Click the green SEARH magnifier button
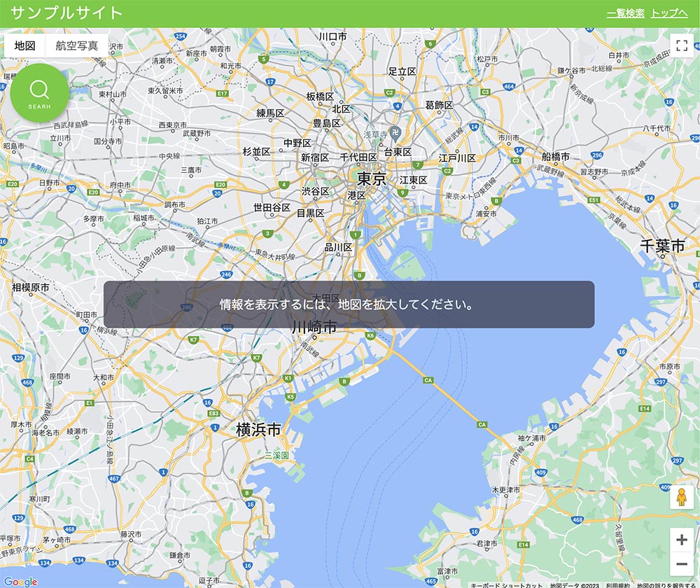Screen dimensions: 700x588 tap(40, 93)
